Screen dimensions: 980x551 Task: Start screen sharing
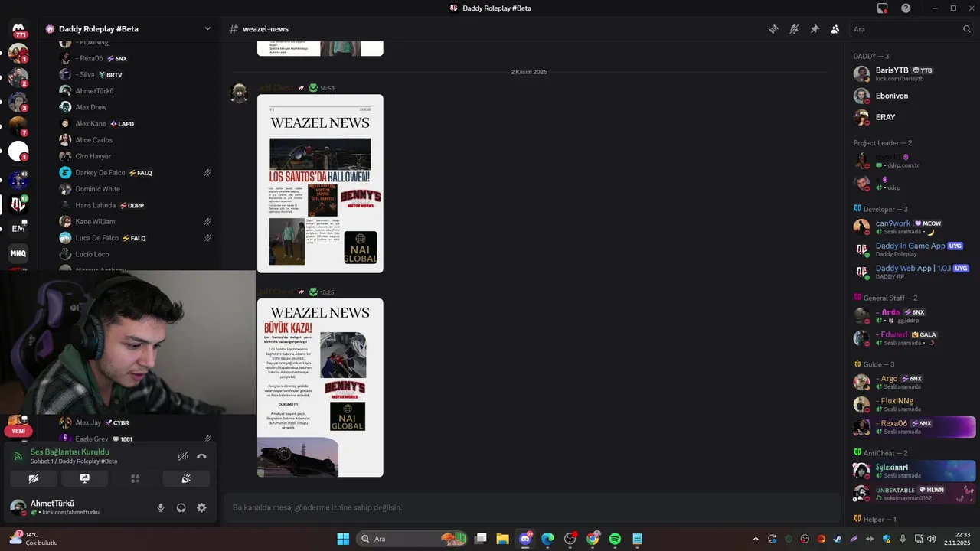click(x=84, y=478)
